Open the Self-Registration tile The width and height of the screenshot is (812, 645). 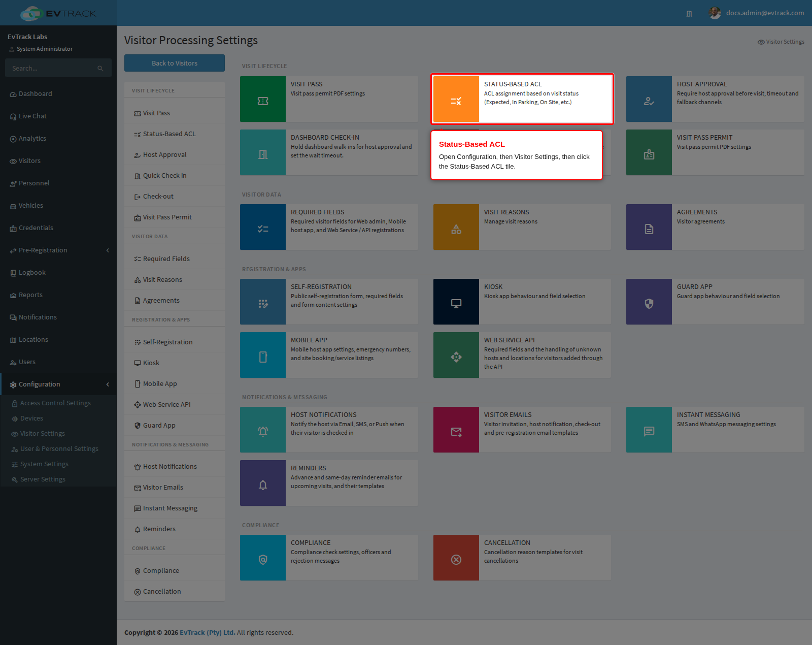tap(329, 302)
